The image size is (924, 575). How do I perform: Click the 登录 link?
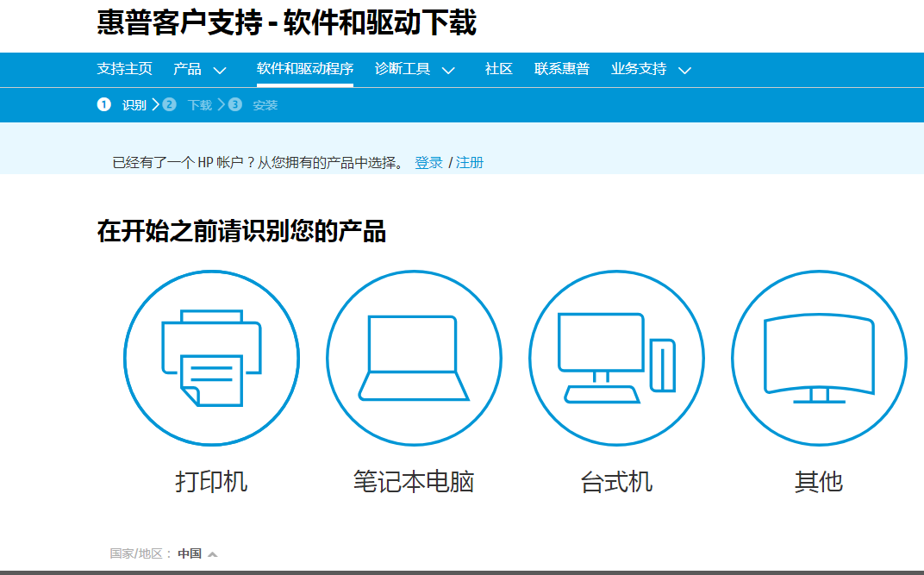pyautogui.click(x=429, y=162)
